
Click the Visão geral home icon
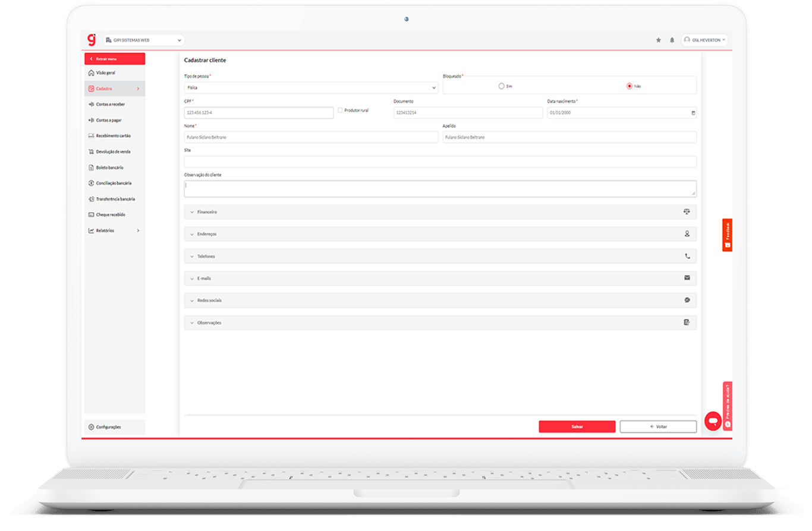[91, 73]
